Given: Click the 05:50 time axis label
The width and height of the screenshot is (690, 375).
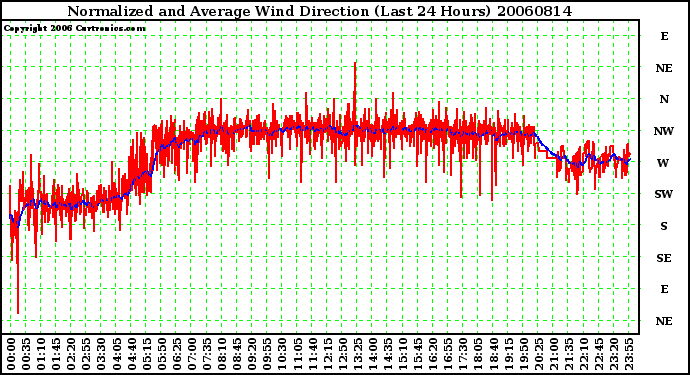Looking at the screenshot, I should 162,354.
